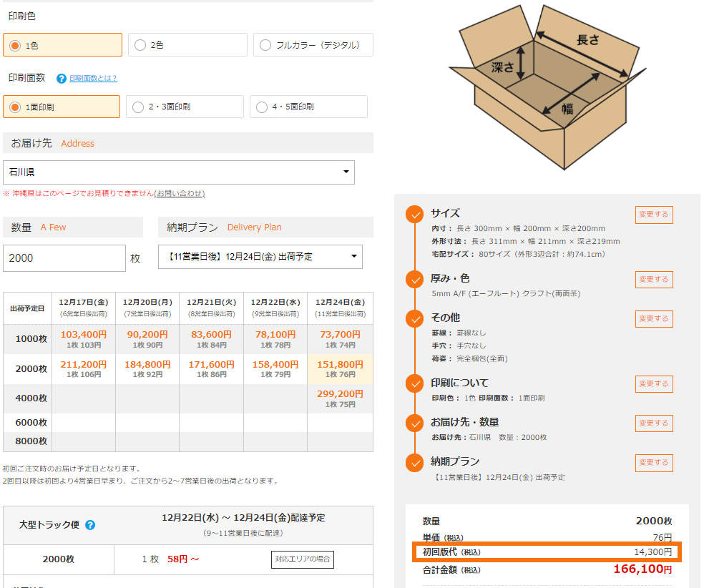Image resolution: width=704 pixels, height=588 pixels.
Task: Click 変更する beside 印刷について summary
Action: [653, 384]
